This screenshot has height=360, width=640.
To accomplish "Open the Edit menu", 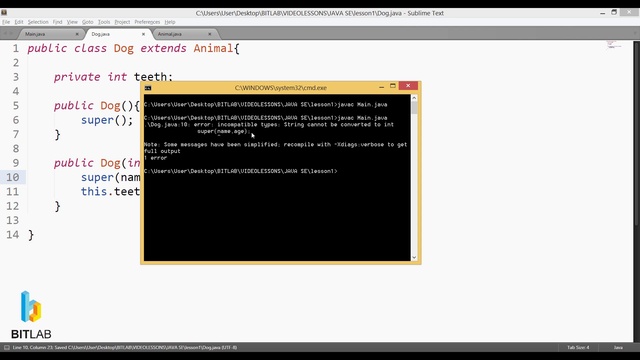I will tap(19, 22).
